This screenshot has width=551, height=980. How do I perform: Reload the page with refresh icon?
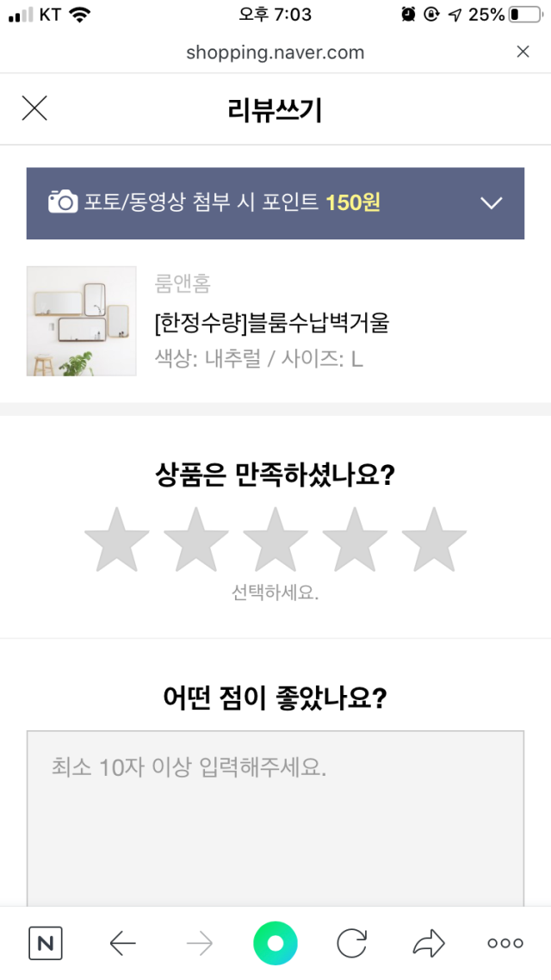pos(352,943)
